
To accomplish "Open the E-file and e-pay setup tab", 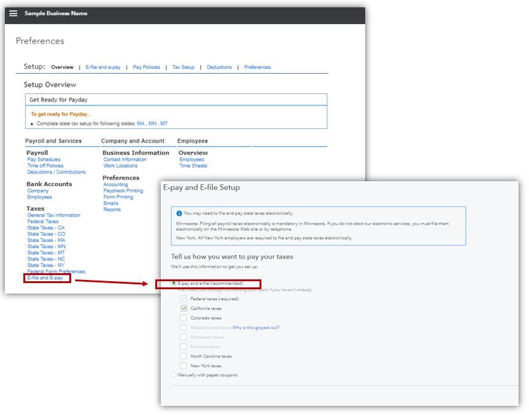I will pos(103,67).
